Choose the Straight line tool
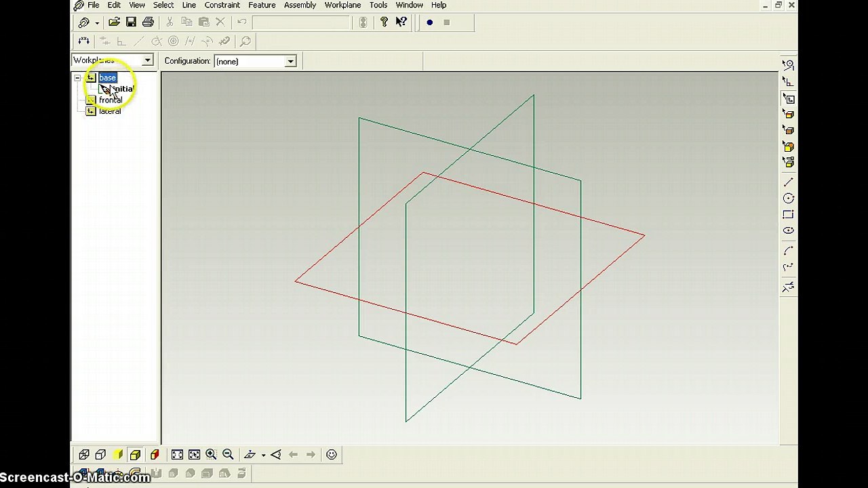 click(x=788, y=182)
